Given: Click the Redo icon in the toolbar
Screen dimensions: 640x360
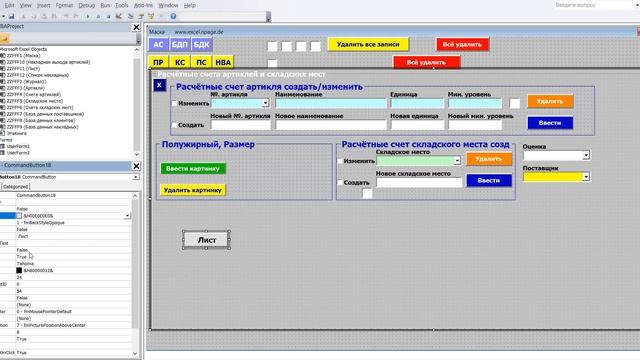Looking at the screenshot, I should [x=76, y=16].
